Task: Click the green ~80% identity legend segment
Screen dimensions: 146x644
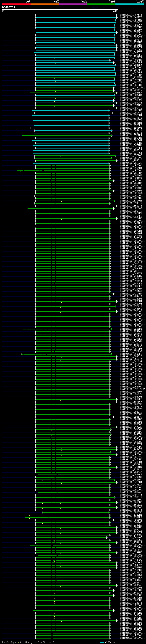Action: tap(101, 4)
